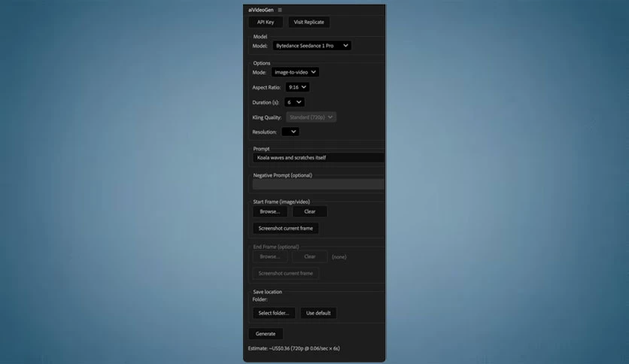Click the Aspect Ratio: label
Image resolution: width=629 pixels, height=364 pixels.
266,87
